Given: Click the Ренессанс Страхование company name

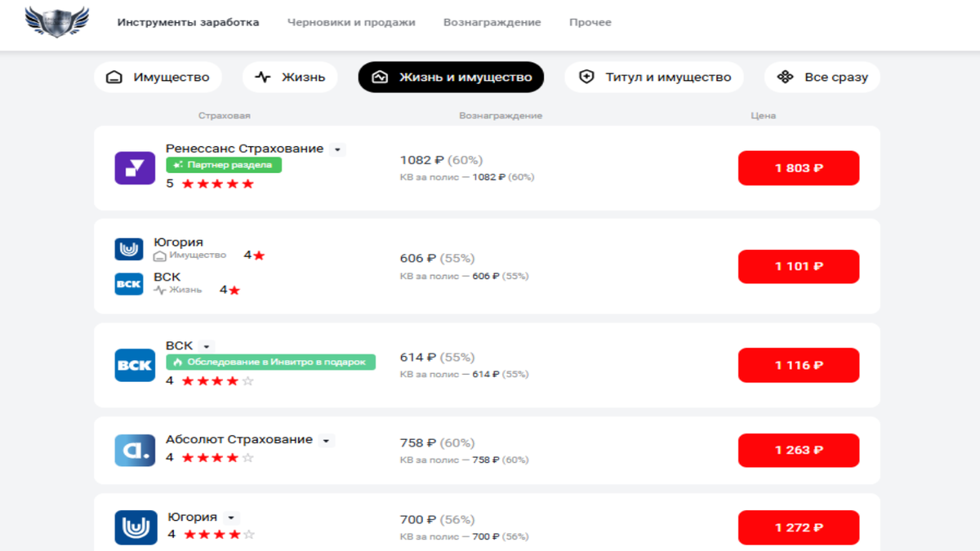Looking at the screenshot, I should coord(244,149).
